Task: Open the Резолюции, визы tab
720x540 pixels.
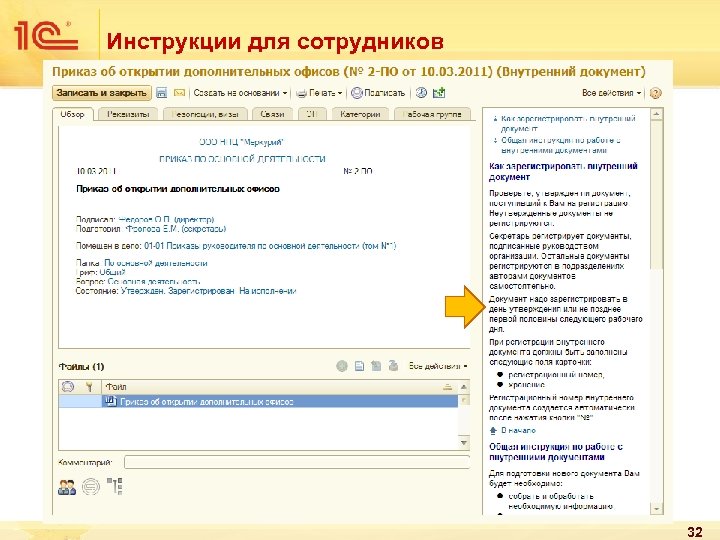Action: pos(205,114)
